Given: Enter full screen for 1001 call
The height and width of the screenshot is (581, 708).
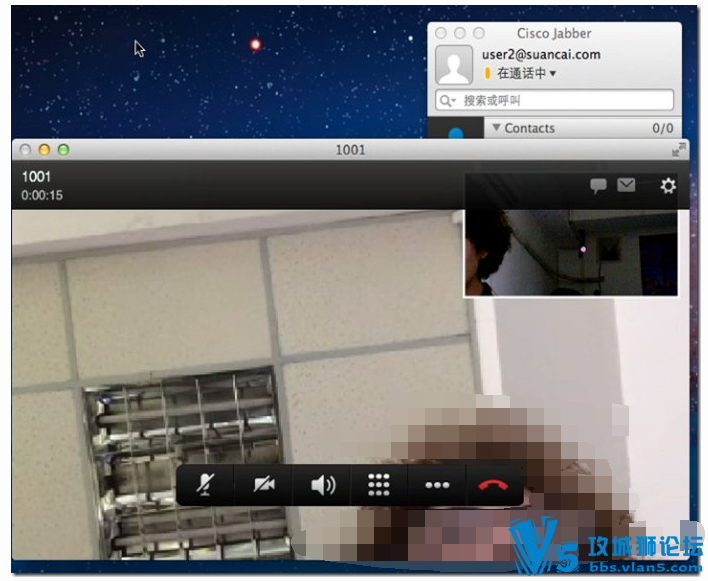Looking at the screenshot, I should [x=678, y=149].
